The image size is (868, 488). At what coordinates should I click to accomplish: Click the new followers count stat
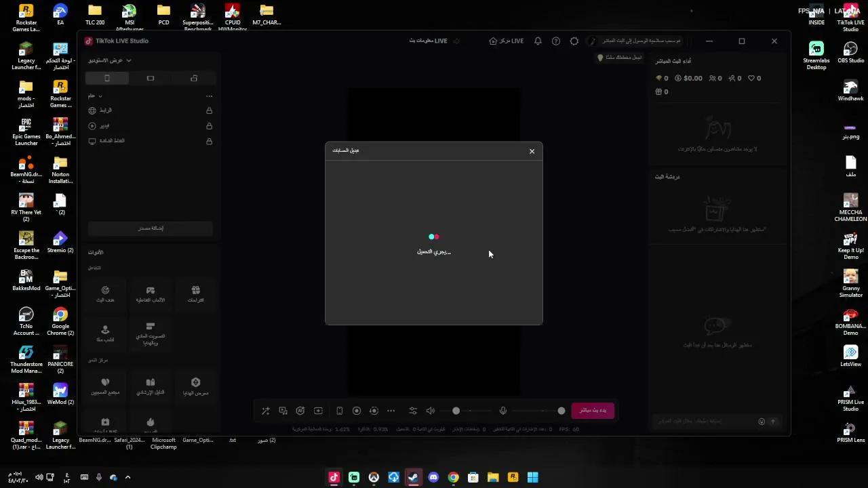tap(735, 79)
